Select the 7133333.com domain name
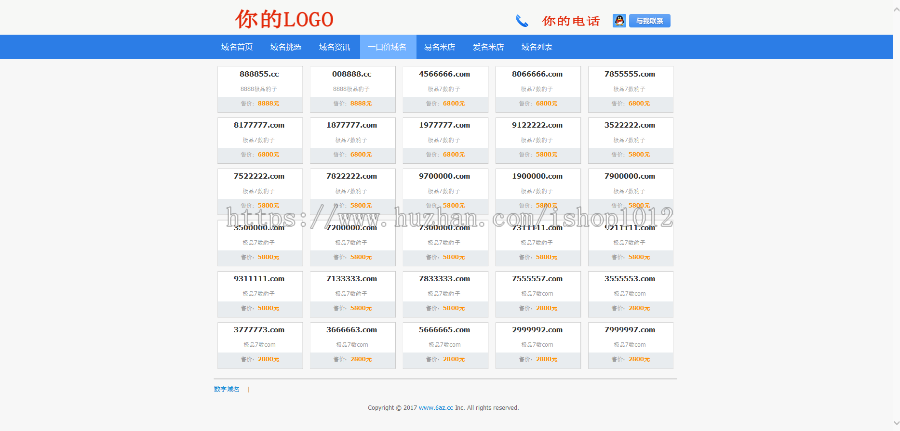 (x=352, y=278)
